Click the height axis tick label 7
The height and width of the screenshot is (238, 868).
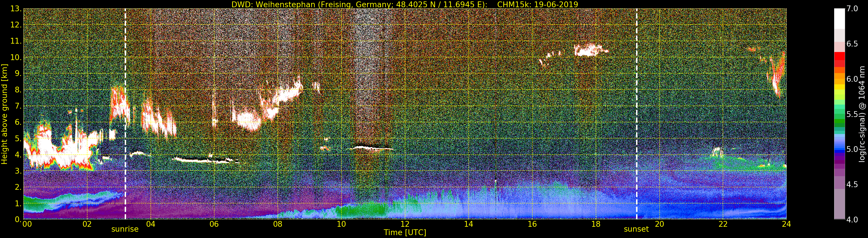click(x=18, y=106)
